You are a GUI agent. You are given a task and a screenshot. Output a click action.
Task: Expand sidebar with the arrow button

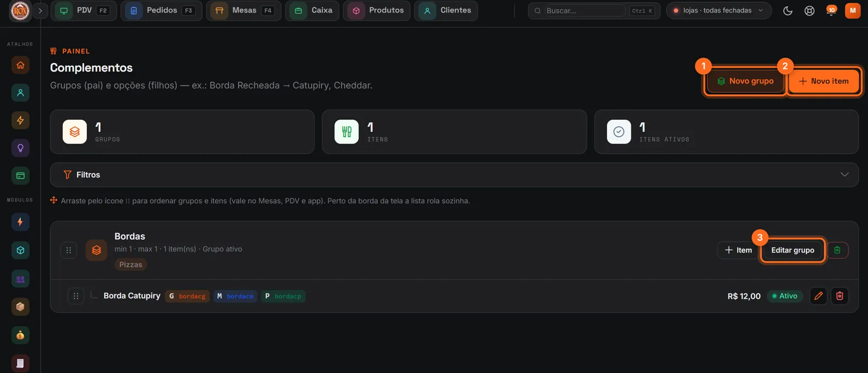(40, 10)
